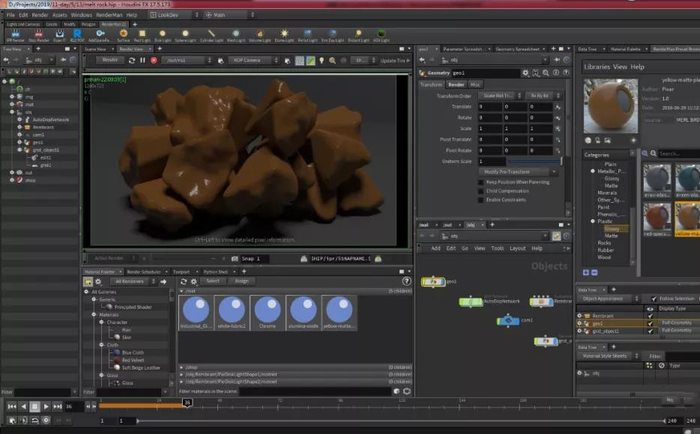Open the Tools menu in the network editor
Screen dimensions: 700x434
pyautogui.click(x=497, y=248)
